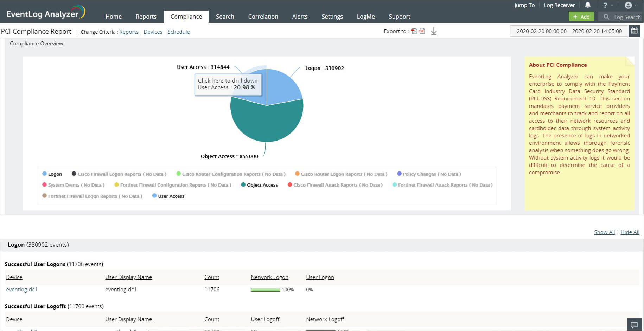
Task: Click the download arrow icon
Action: tap(434, 31)
